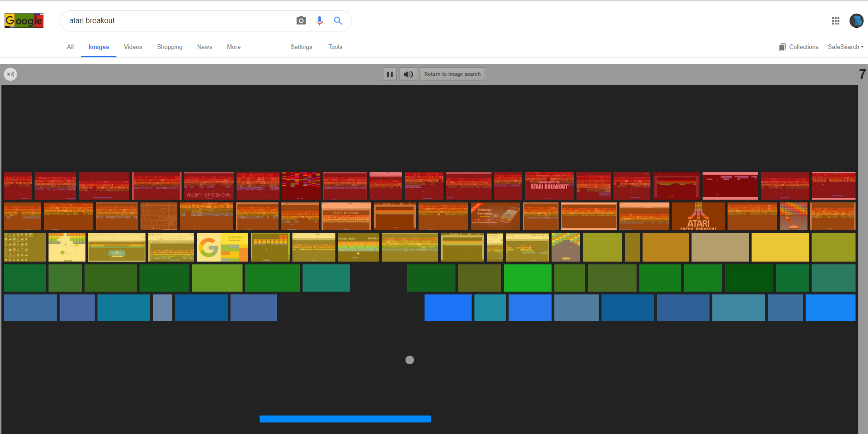868x434 pixels.
Task: Click the pixelated 'Atari Breakout' text brick
Action: [x=209, y=186]
